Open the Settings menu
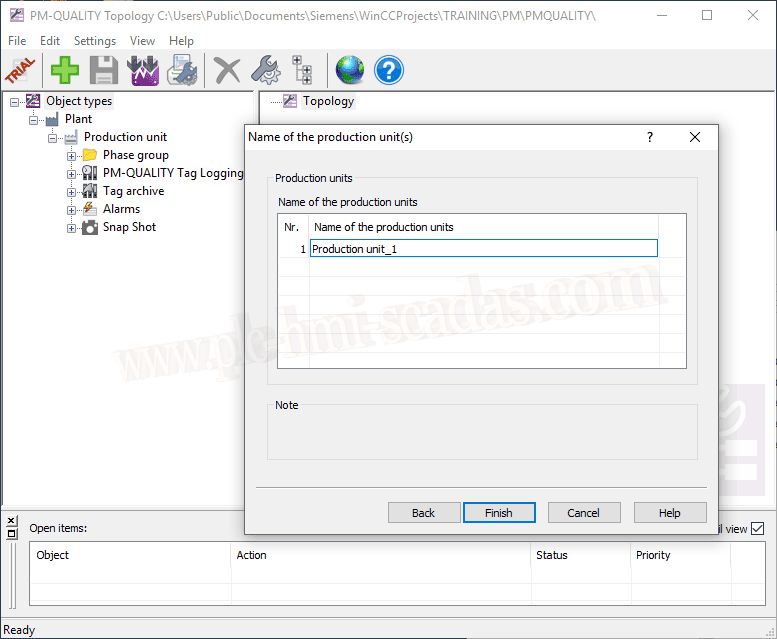Image resolution: width=777 pixels, height=639 pixels. click(x=95, y=41)
